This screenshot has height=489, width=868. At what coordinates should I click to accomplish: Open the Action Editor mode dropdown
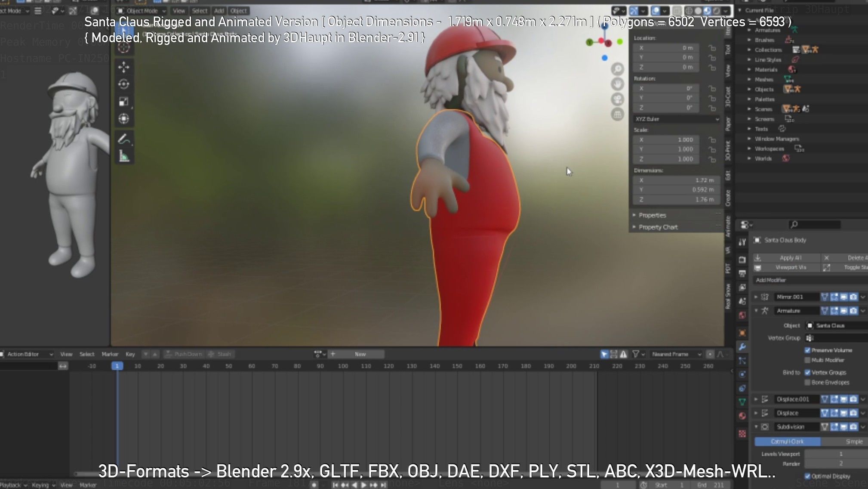click(x=27, y=354)
